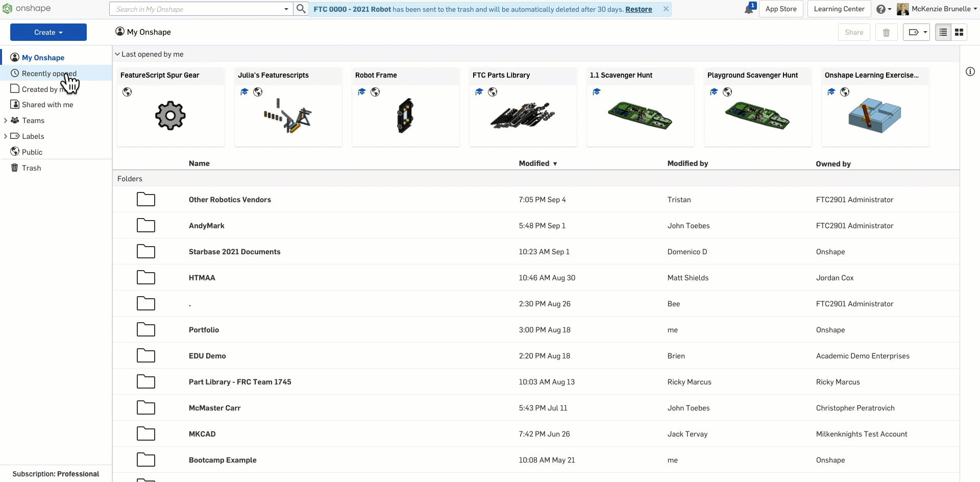
Task: Click the help question mark icon
Action: 881,9
